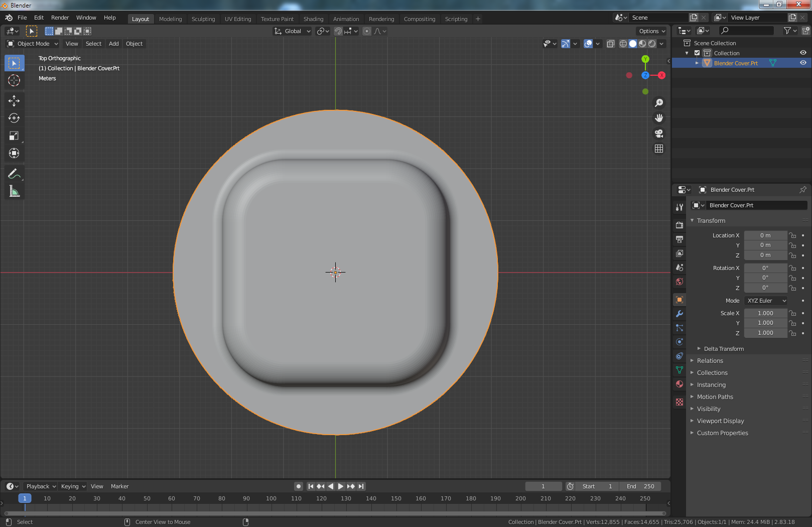Click the Scale X value field
The width and height of the screenshot is (812, 527).
765,313
